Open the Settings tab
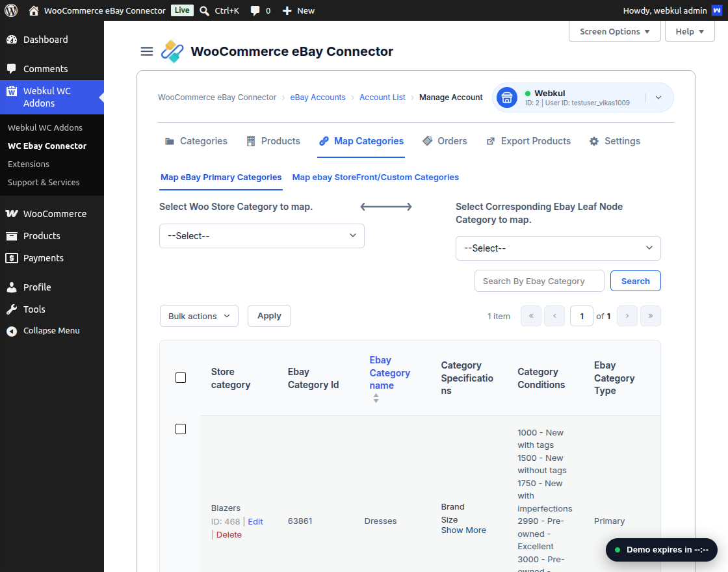The width and height of the screenshot is (728, 572). 615,141
